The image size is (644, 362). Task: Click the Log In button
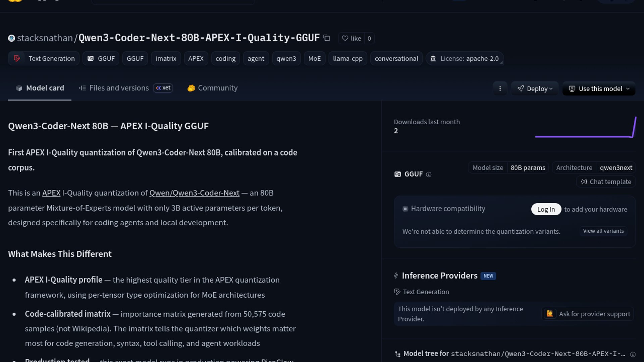pyautogui.click(x=546, y=209)
